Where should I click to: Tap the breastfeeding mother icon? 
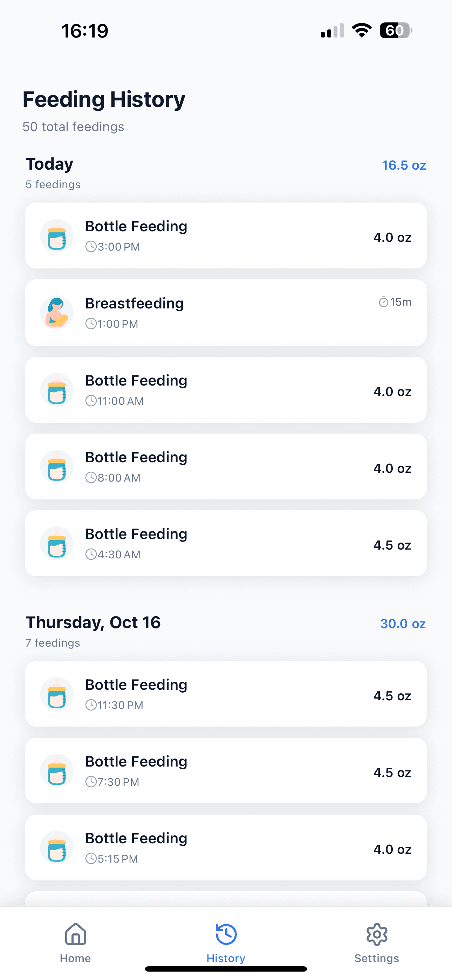pyautogui.click(x=57, y=313)
